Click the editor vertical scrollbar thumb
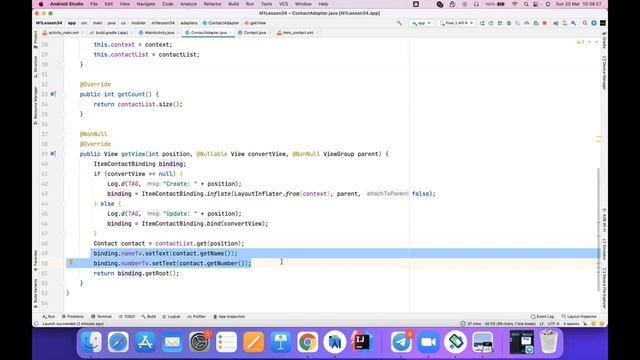The image size is (640, 360). click(598, 229)
